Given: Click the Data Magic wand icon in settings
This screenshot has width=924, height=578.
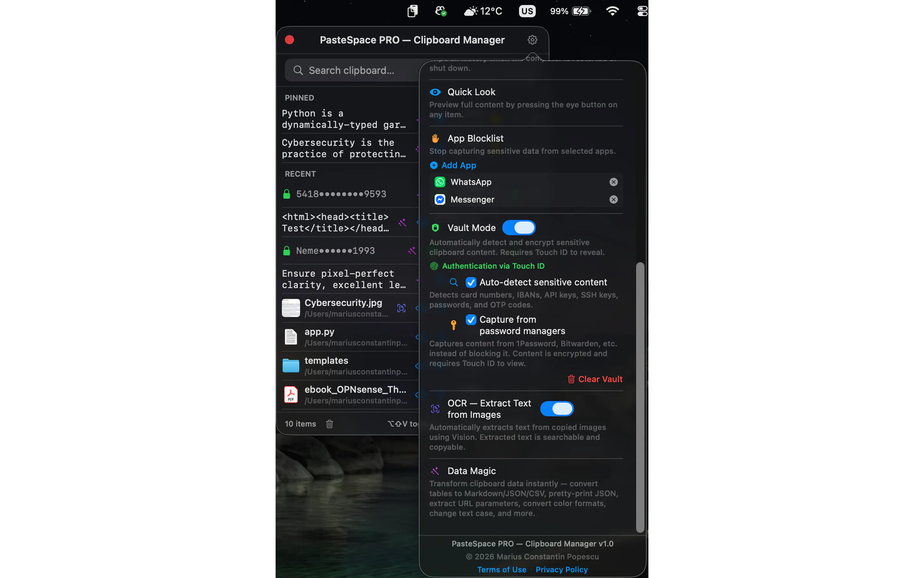Looking at the screenshot, I should point(435,471).
